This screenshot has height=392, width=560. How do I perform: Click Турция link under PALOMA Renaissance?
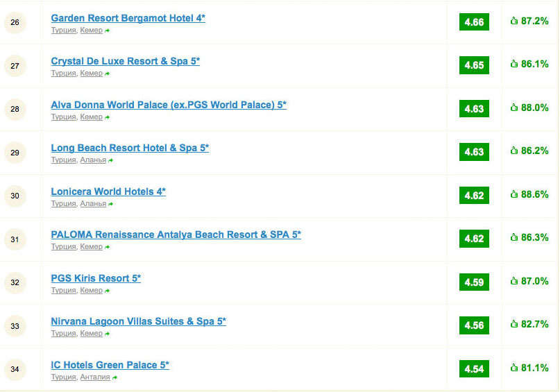pyautogui.click(x=64, y=247)
